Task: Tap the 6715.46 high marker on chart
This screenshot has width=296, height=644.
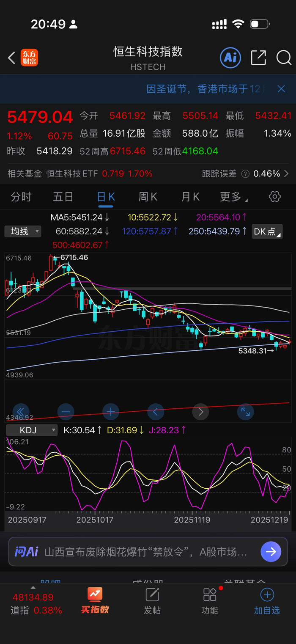Action: click(x=71, y=257)
